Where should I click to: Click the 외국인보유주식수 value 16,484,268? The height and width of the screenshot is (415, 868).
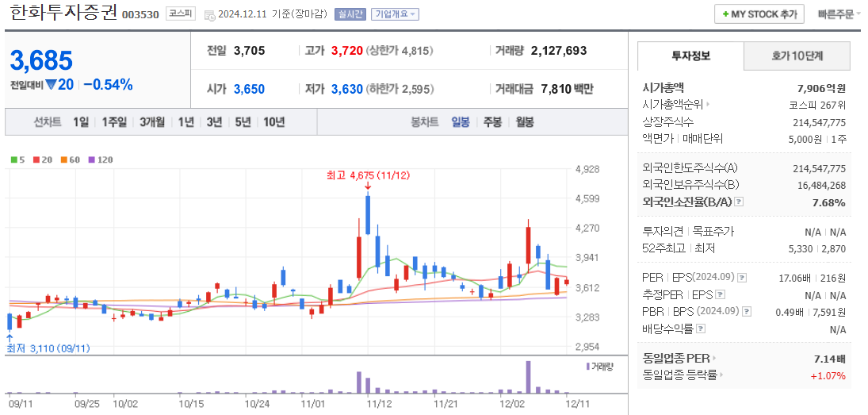point(822,185)
